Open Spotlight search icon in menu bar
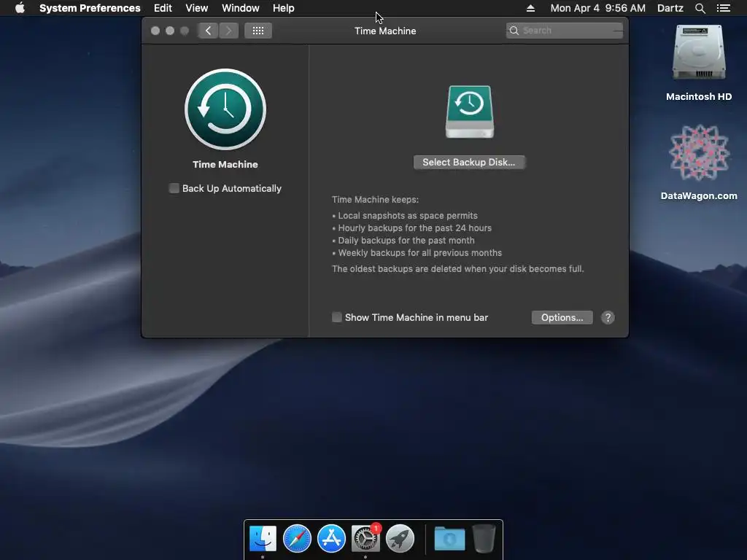This screenshot has width=747, height=560. (700, 8)
